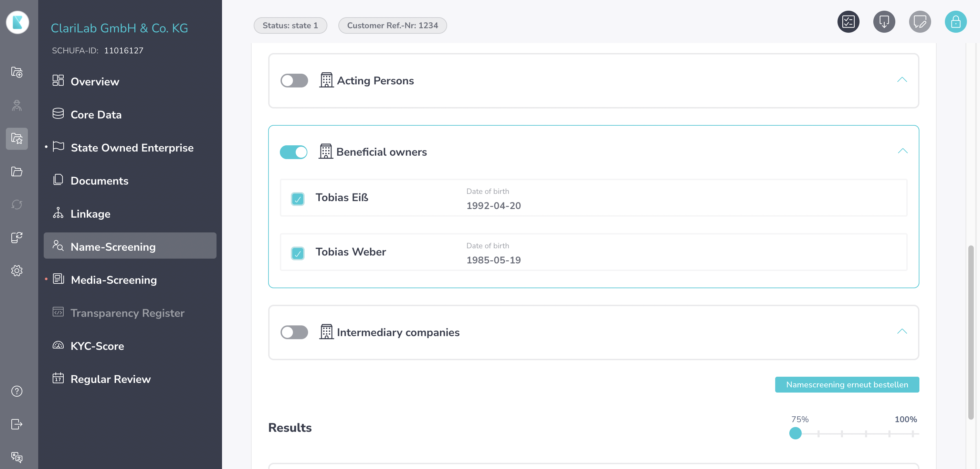Collapse the Intermediary companies section chevron
The image size is (980, 469).
point(902,331)
